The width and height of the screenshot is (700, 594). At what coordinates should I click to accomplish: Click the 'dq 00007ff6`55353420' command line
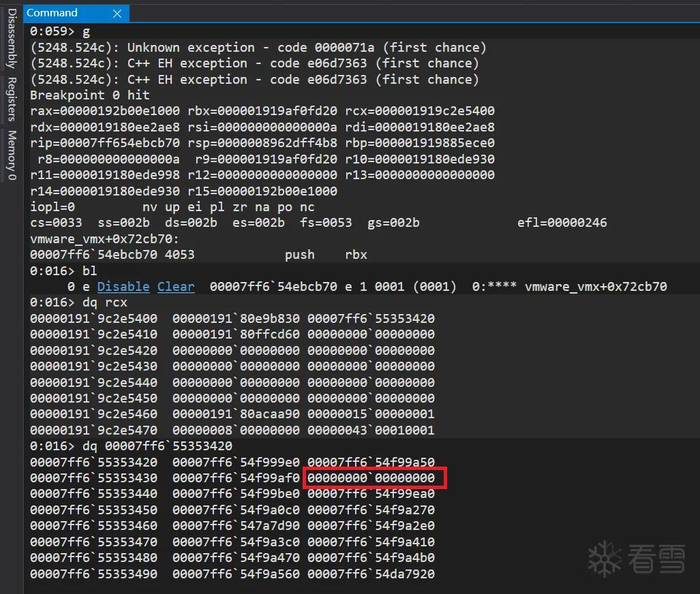pos(132,445)
